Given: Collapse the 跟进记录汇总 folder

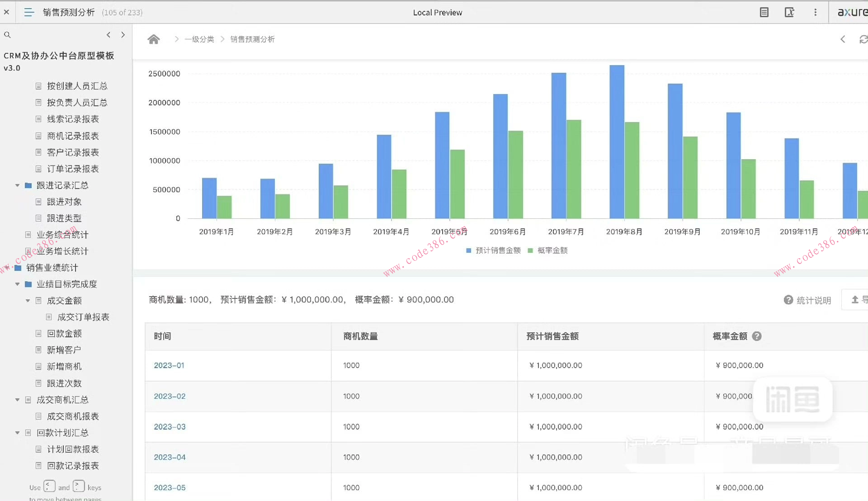Looking at the screenshot, I should (17, 185).
